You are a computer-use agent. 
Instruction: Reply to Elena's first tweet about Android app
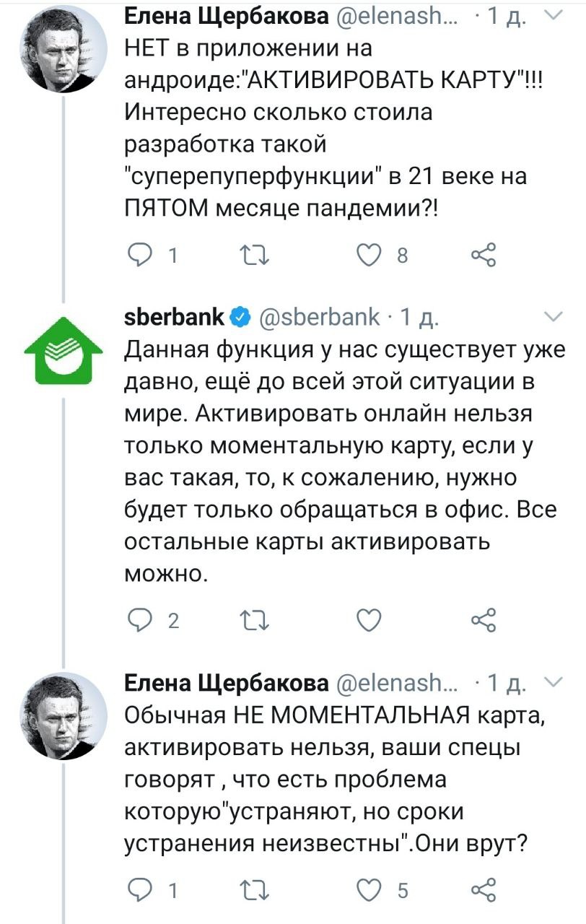click(137, 255)
